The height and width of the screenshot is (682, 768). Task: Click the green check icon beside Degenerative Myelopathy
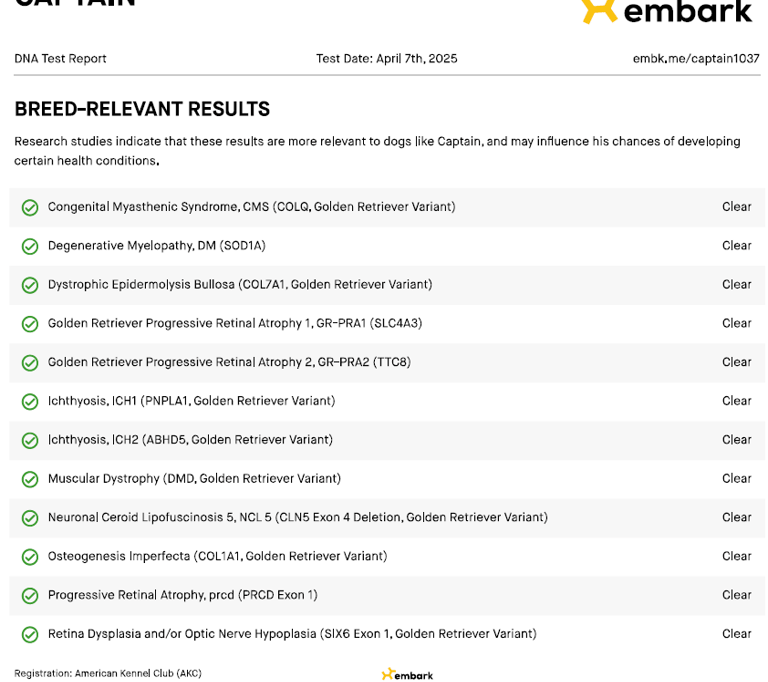pyautogui.click(x=30, y=246)
